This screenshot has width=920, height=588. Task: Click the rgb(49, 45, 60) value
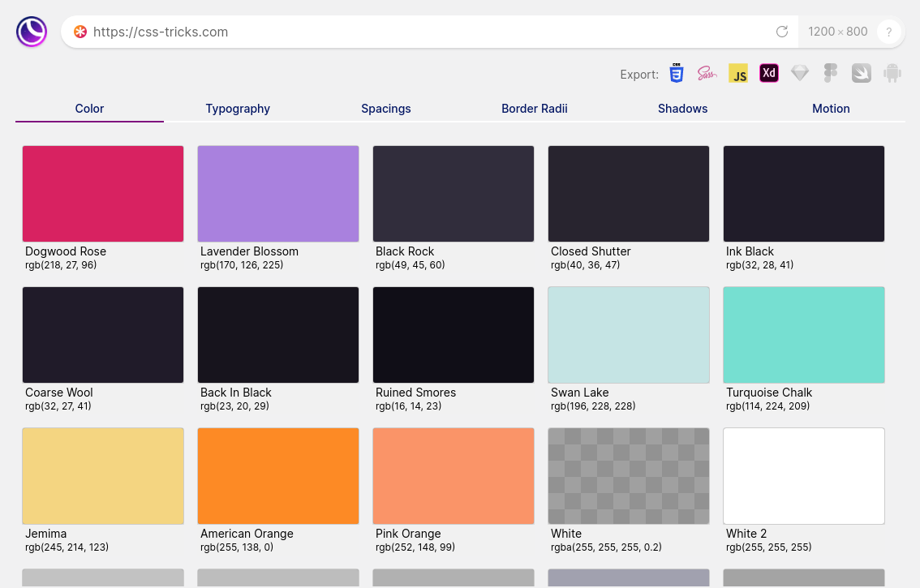point(411,265)
